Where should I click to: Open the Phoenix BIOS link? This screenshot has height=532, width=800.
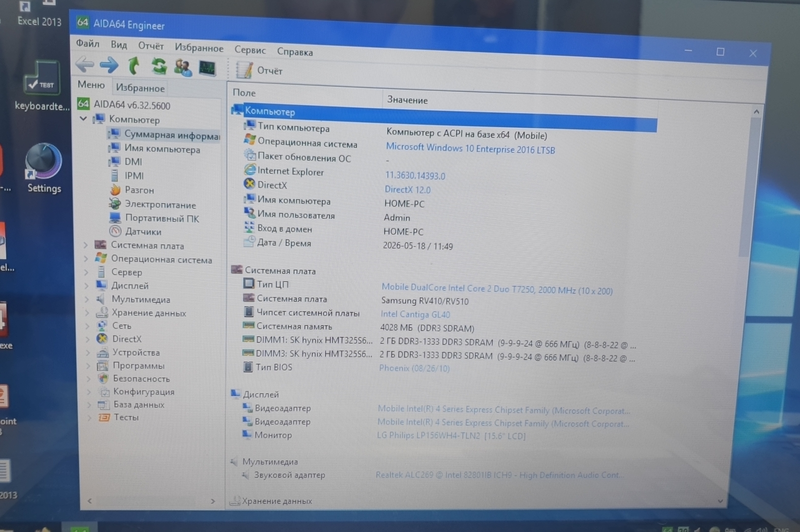click(414, 368)
